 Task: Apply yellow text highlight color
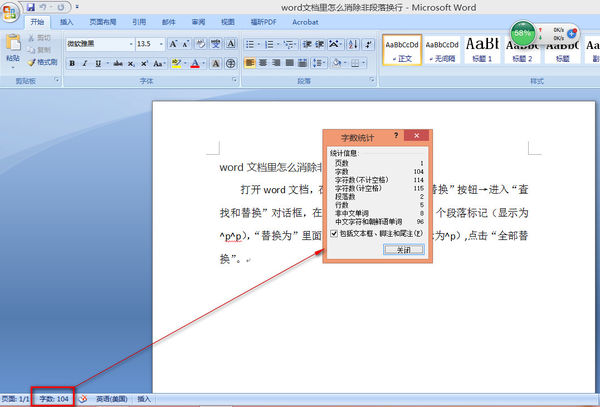(x=176, y=63)
